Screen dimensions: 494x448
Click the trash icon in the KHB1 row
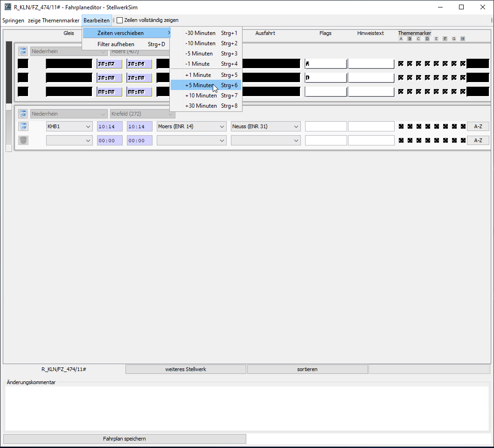point(23,126)
